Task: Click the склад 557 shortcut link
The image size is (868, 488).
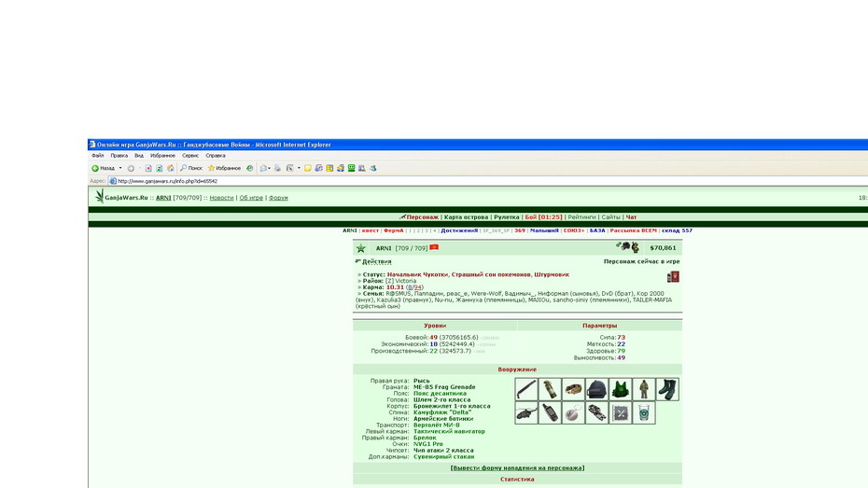Action: pos(677,230)
